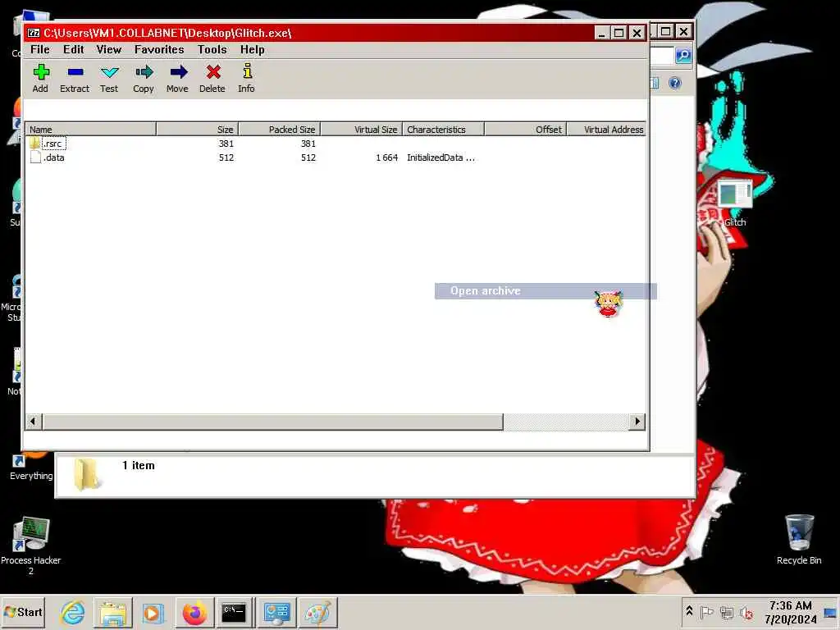Image resolution: width=840 pixels, height=630 pixels.
Task: Open Windows Media Player from the taskbar
Action: pyautogui.click(x=153, y=612)
